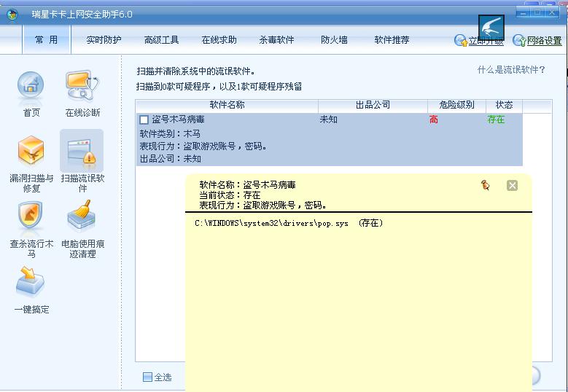Open 电脑使用痕迹清理 broom icon
568x392 pixels.
[x=81, y=216]
